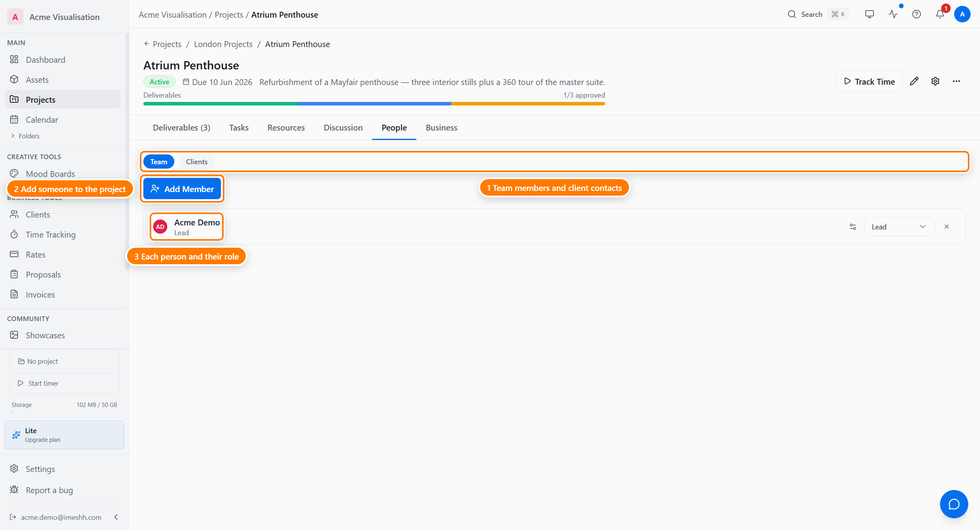The image size is (980, 530).
Task: Select the Clients filter pill
Action: (197, 162)
